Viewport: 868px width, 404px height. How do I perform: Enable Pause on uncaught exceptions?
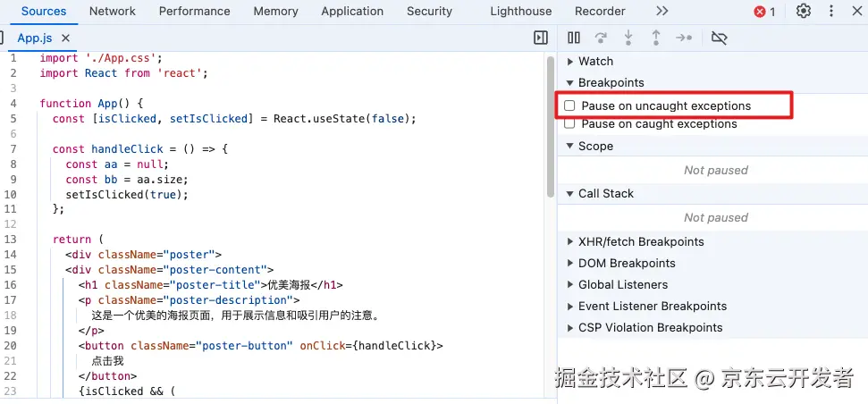pyautogui.click(x=569, y=105)
